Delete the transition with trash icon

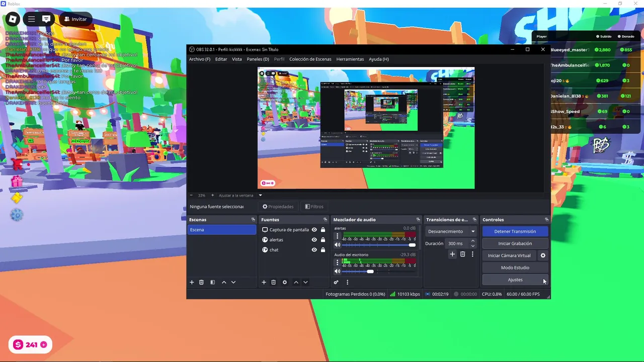coord(463,254)
